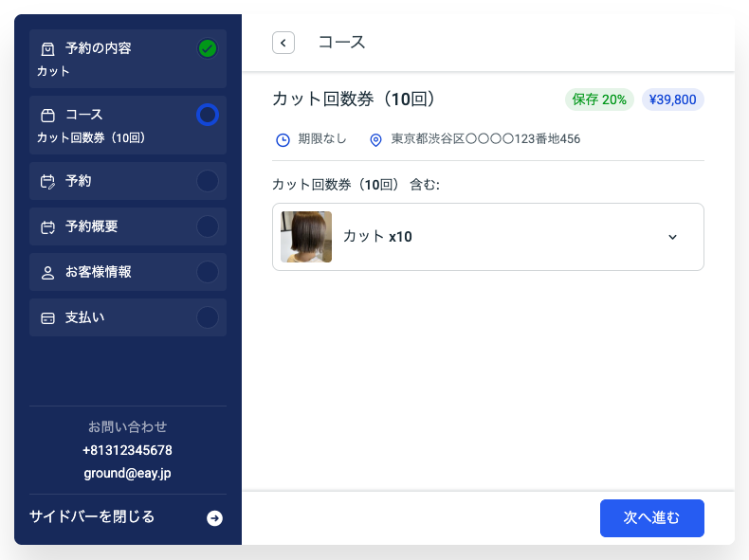Image resolution: width=749 pixels, height=560 pixels.
Task: Expand the カット x10 chevron
Action: pyautogui.click(x=672, y=237)
